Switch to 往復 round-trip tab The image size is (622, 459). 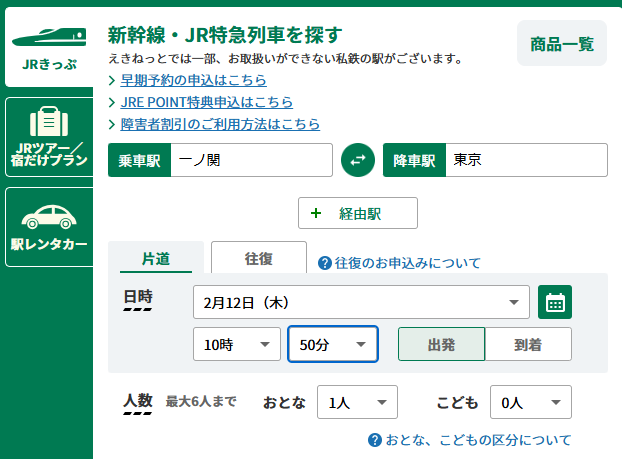pos(259,258)
